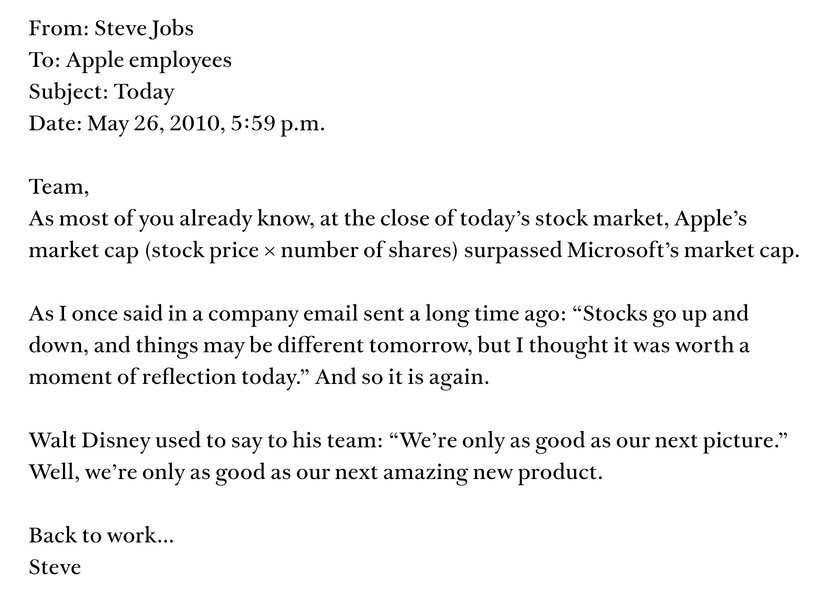Click the "Subject:" header label

tap(69, 93)
